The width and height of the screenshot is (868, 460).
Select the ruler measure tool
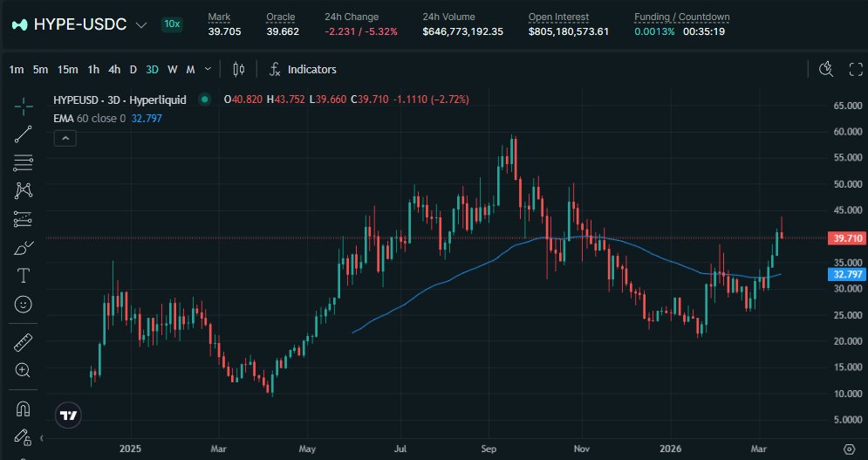[24, 342]
